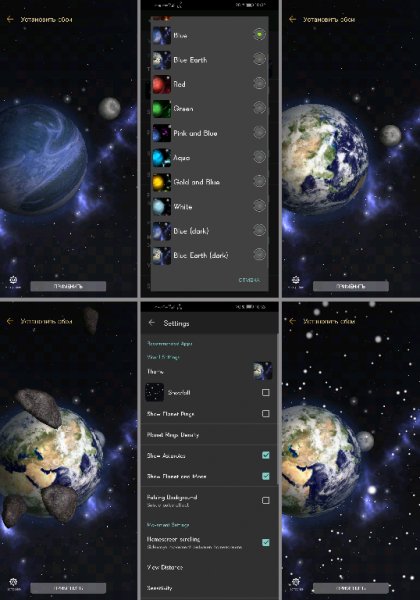Screen dimensions: 420x600
Task: Go back from the blue planet wallpaper preview
Action: (x=10, y=19)
